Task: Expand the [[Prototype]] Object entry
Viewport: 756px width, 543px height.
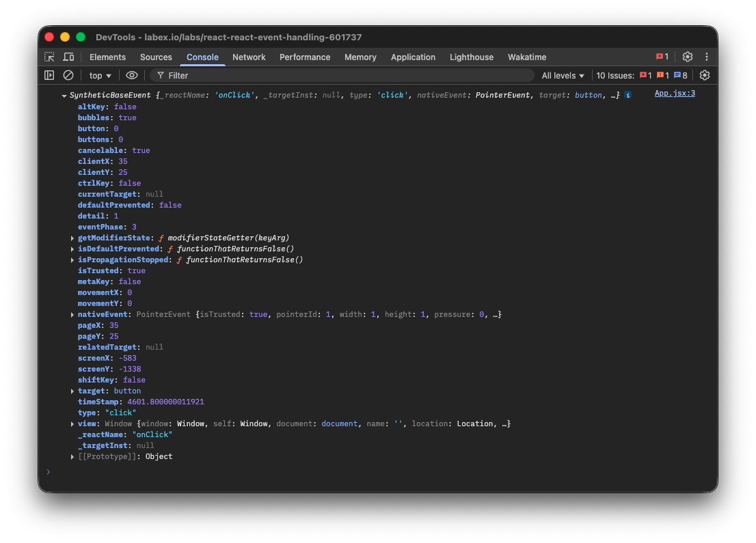Action: 72,456
